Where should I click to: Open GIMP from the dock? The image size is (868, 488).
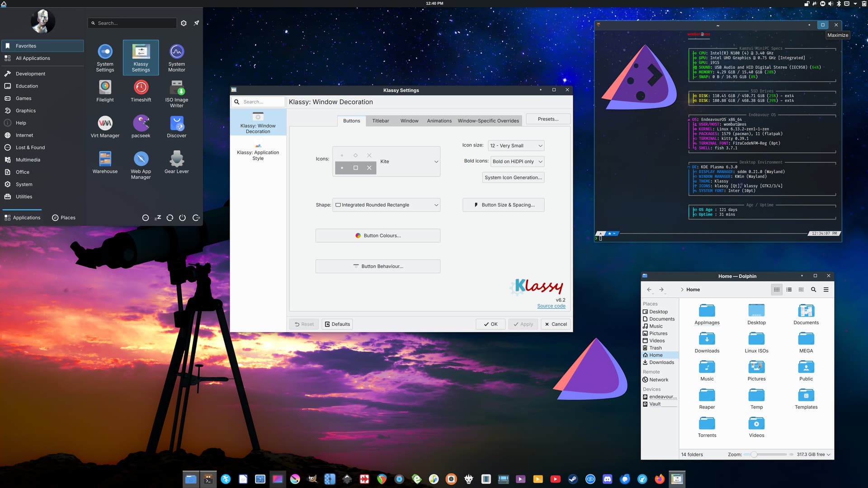click(312, 479)
